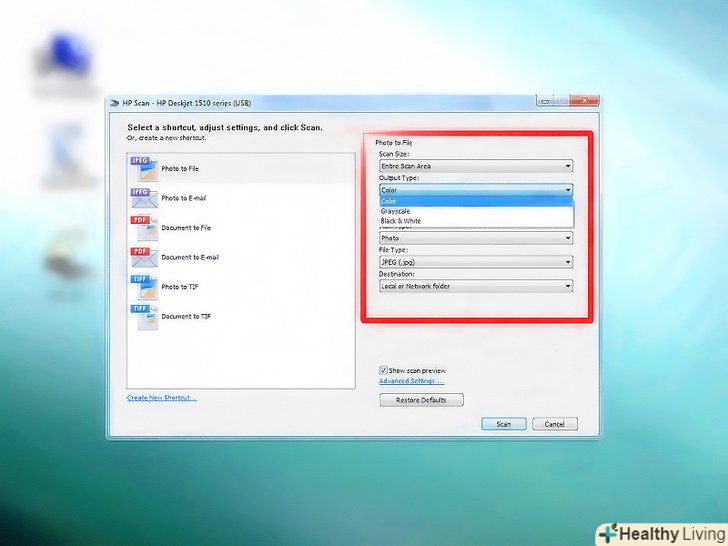The image size is (728, 546).
Task: Toggle the Show scan preview checkbox
Action: click(384, 370)
